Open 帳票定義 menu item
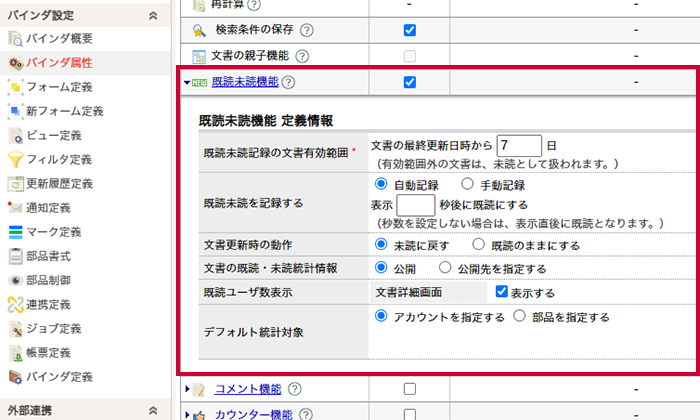This screenshot has width=700, height=420. pos(48,353)
